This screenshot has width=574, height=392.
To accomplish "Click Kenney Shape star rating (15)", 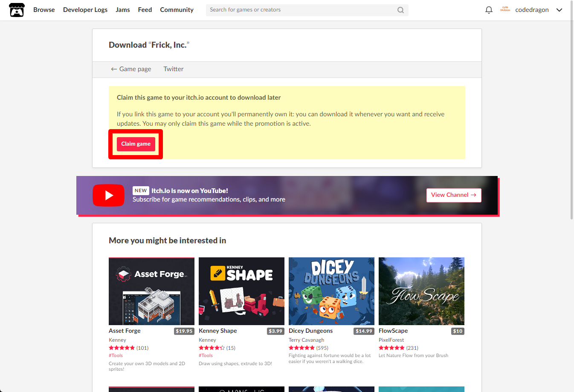I will point(217,348).
